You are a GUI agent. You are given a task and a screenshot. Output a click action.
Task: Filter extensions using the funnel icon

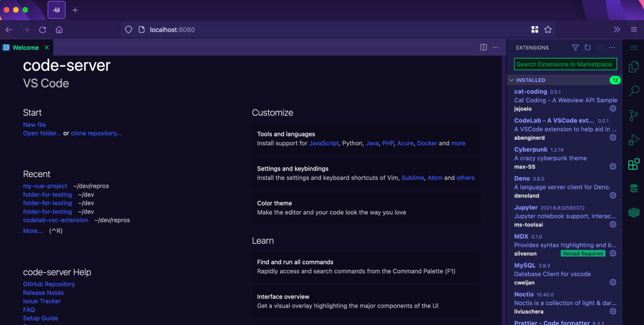pyautogui.click(x=575, y=48)
